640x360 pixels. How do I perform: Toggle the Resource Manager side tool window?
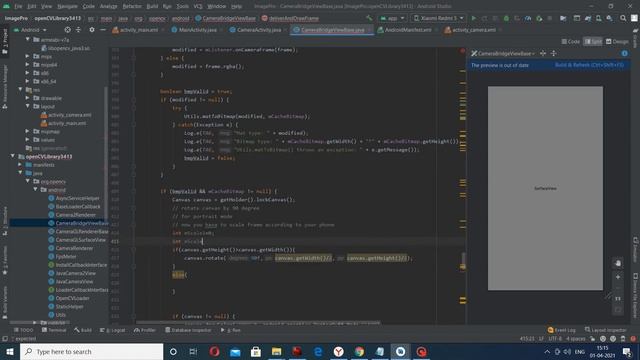(x=5, y=87)
